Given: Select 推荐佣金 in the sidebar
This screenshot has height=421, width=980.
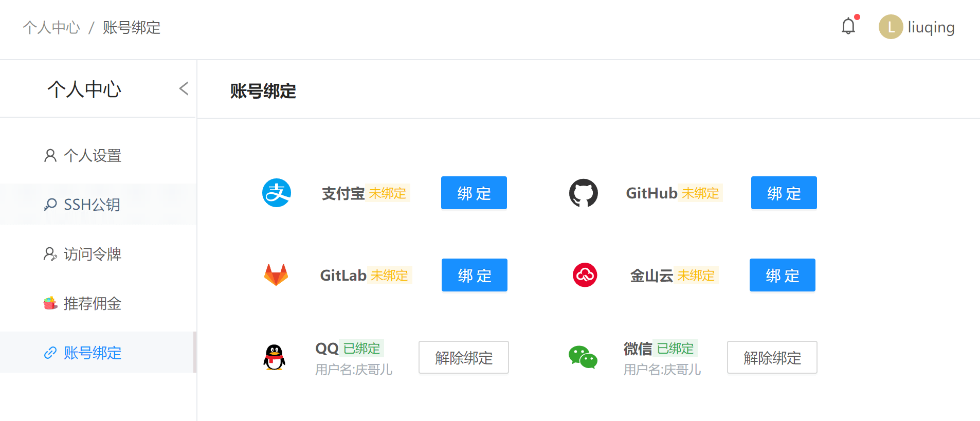Looking at the screenshot, I should coord(98,303).
